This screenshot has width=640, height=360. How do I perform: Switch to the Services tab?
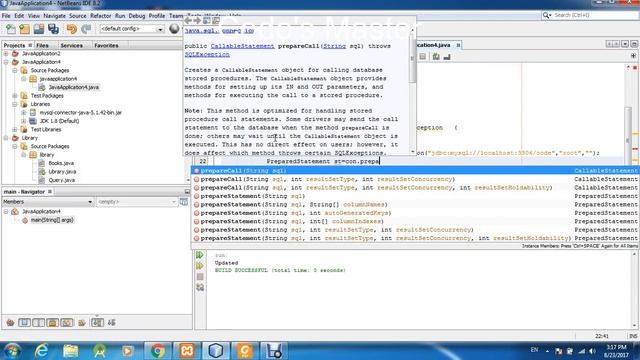tap(71, 45)
